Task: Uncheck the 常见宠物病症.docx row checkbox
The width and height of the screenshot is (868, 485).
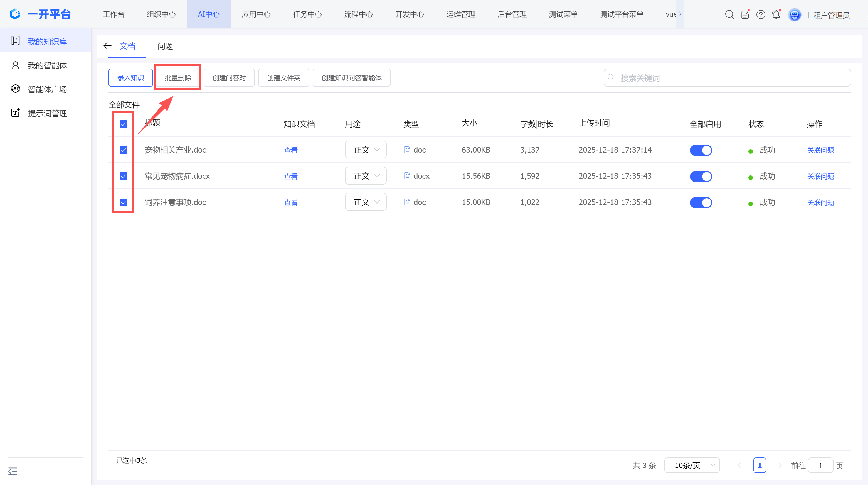Action: 123,176
